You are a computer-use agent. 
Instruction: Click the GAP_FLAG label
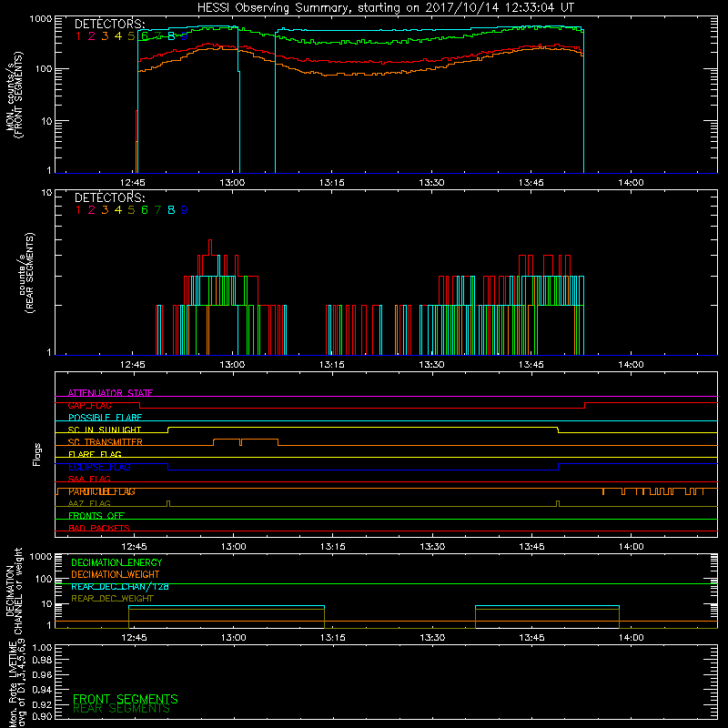point(89,405)
